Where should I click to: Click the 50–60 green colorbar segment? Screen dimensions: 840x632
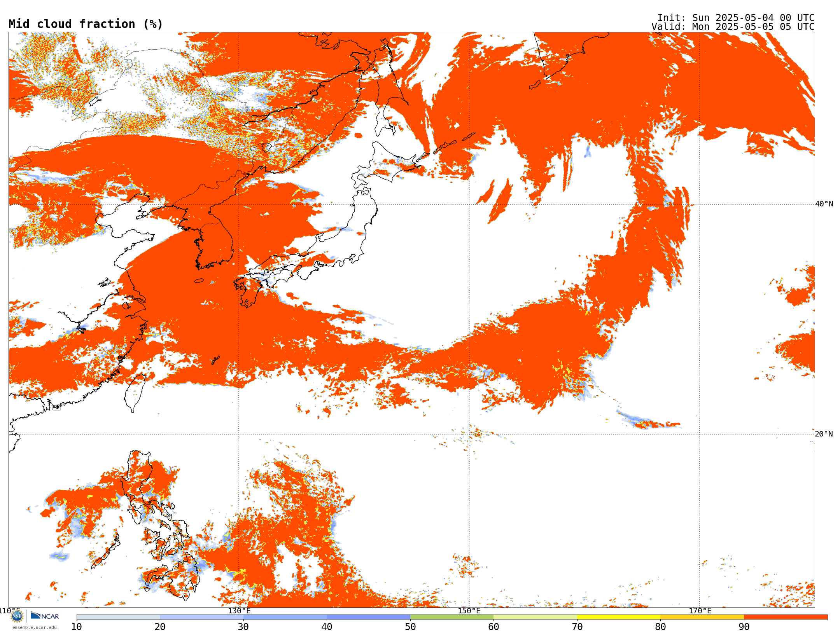(452, 617)
